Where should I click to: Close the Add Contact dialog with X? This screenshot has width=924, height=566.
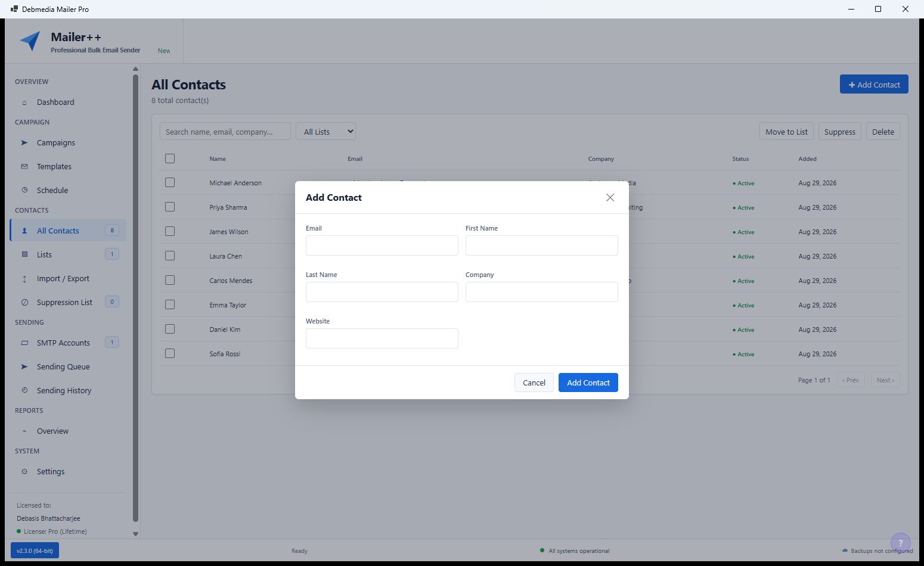click(610, 198)
